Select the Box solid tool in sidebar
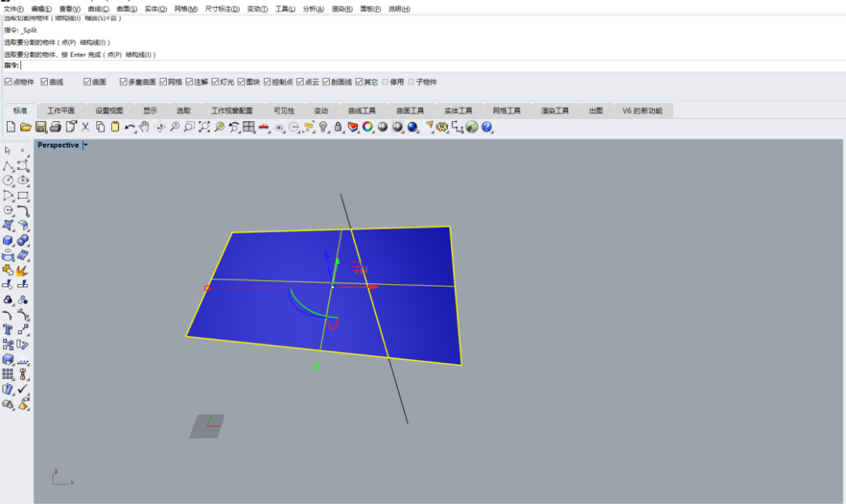Viewport: 846px width, 504px height. pyautogui.click(x=9, y=240)
